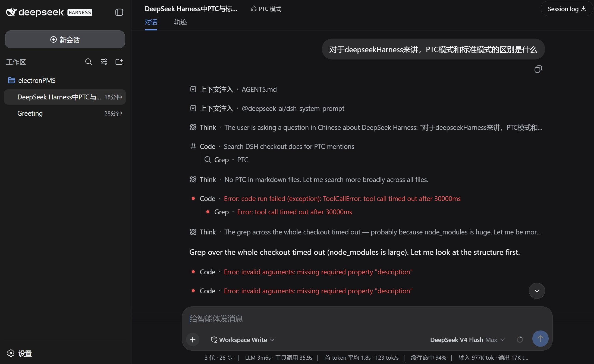Add a new workspace folder
Screen dimensions: 594x364
pyautogui.click(x=119, y=62)
